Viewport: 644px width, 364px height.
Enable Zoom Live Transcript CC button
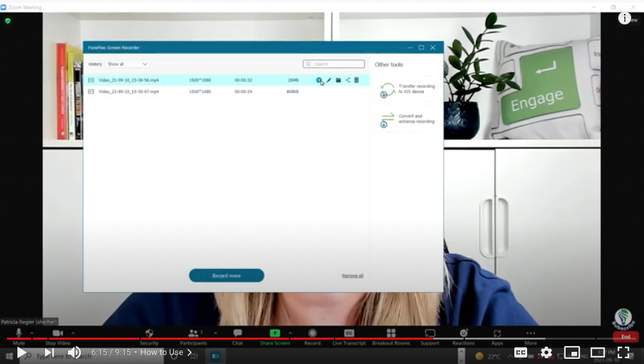(349, 336)
